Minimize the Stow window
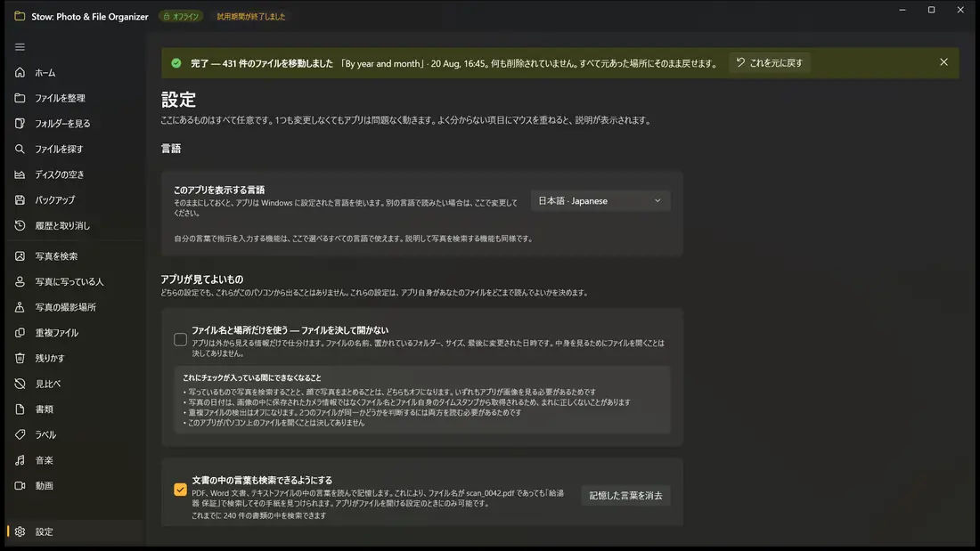Image resolution: width=980 pixels, height=551 pixels. tap(902, 10)
